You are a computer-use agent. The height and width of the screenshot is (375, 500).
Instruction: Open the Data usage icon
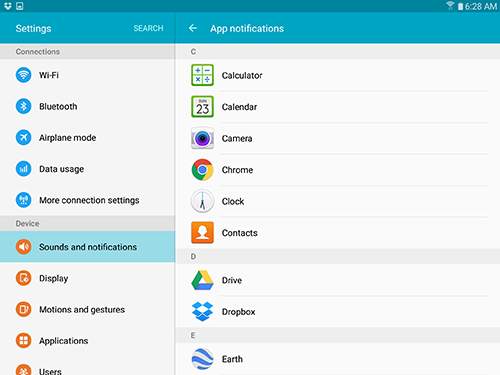(23, 169)
